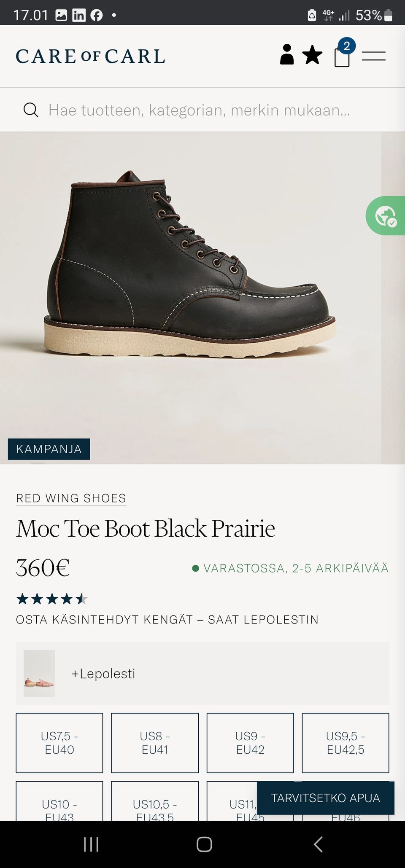405x868 pixels.
Task: Tap the green globe verification badge
Action: point(386,216)
